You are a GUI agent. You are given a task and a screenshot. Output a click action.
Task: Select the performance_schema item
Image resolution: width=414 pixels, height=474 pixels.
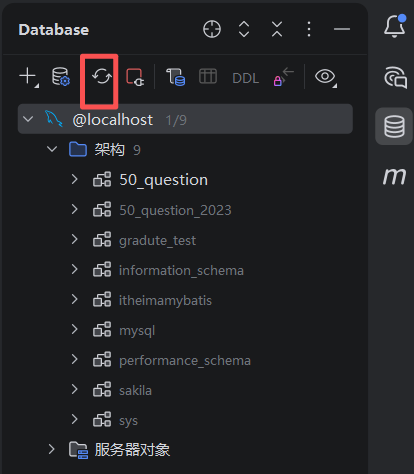[x=185, y=361]
